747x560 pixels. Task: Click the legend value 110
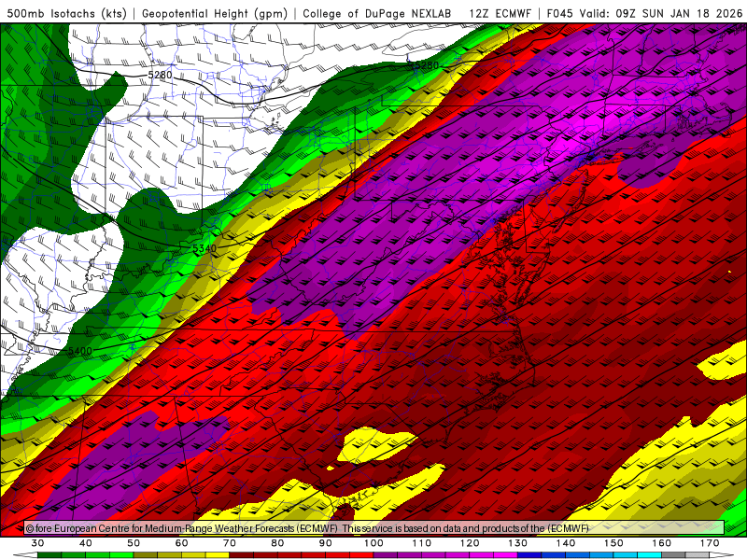[422, 543]
